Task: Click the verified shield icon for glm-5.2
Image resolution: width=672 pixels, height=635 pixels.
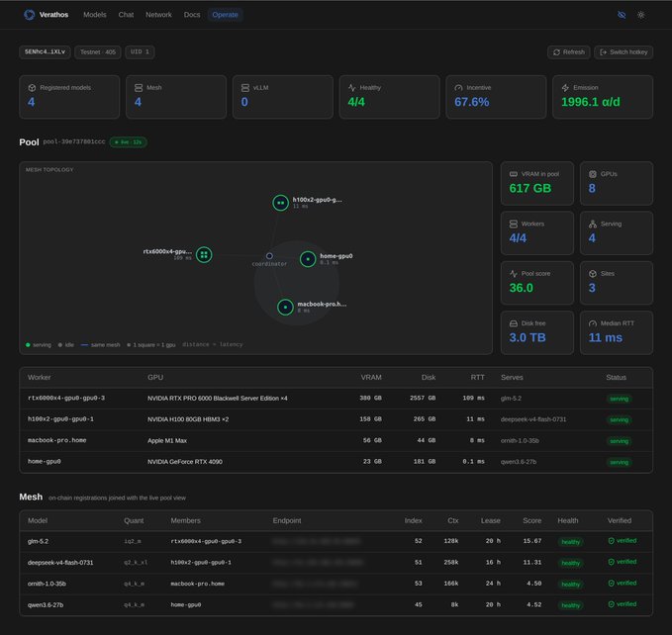Action: [612, 541]
